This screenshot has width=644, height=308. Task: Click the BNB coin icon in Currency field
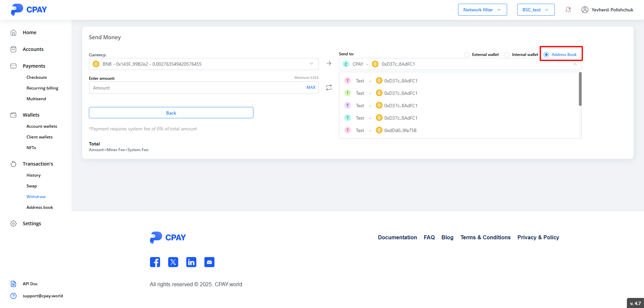96,64
